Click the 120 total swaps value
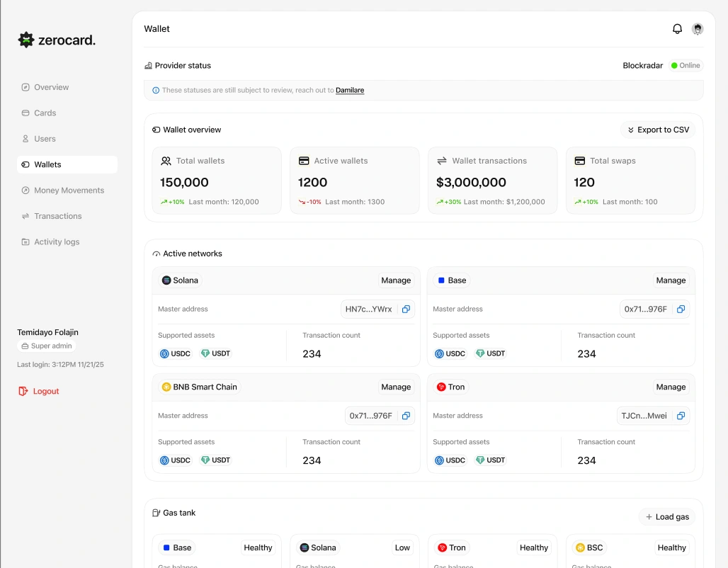Screen dimensions: 728x568 coord(584,183)
